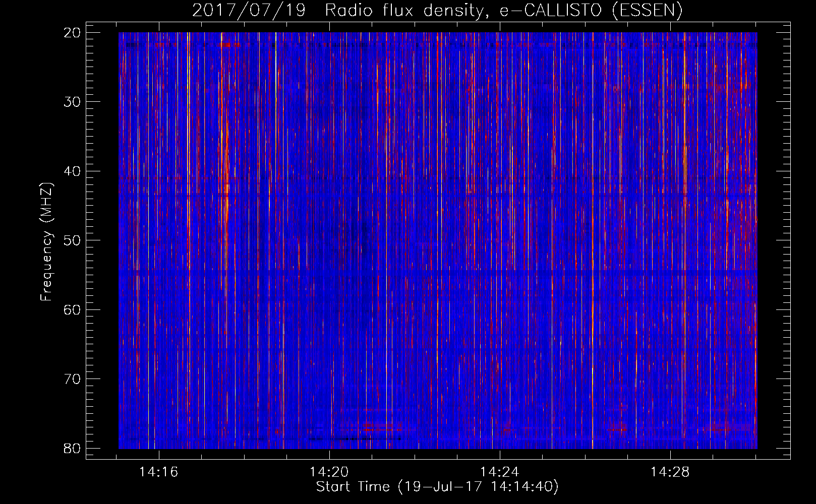Click the '80' frequency tick label

pyautogui.click(x=72, y=448)
